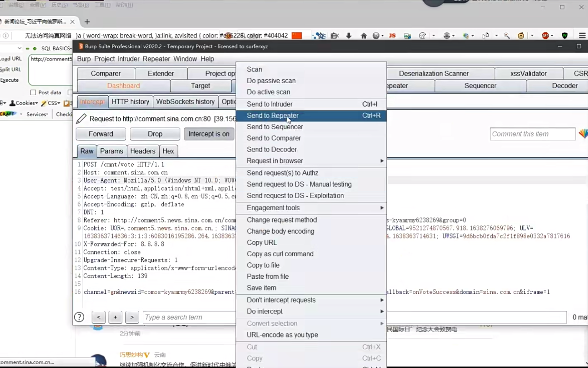Click the Forward button
Screen dimensions: 588x368
[101, 134]
